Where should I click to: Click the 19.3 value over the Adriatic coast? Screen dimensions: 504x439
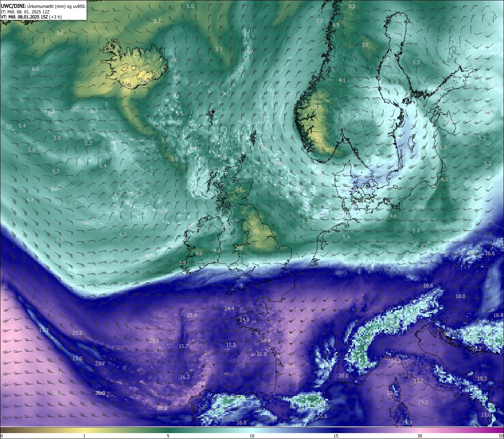pyautogui.click(x=482, y=379)
